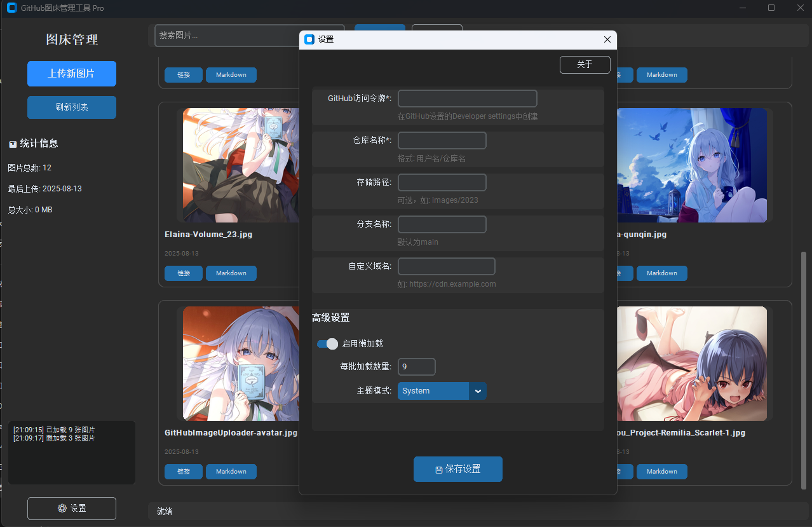Close the 设置 dialog

pos(607,39)
